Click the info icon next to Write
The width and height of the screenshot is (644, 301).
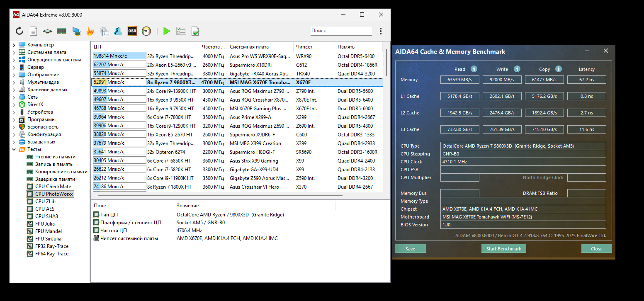pos(517,69)
